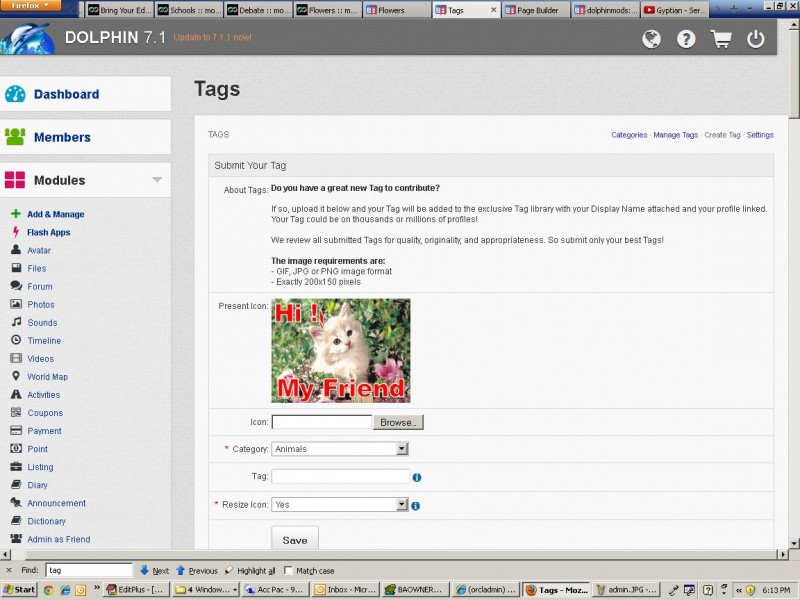Screen dimensions: 800x600
Task: Click the Listing briefcase icon
Action: (x=16, y=466)
